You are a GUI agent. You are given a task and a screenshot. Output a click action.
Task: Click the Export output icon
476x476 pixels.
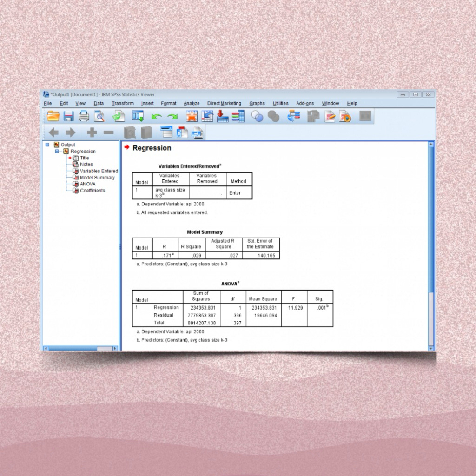(x=119, y=116)
